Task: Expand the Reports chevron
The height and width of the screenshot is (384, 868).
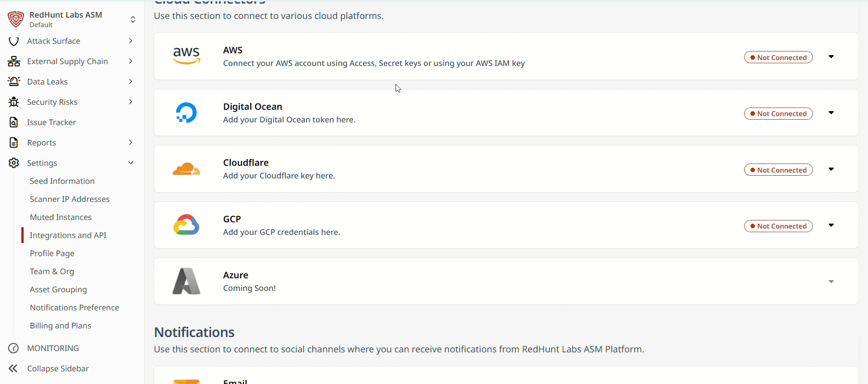Action: [x=131, y=142]
